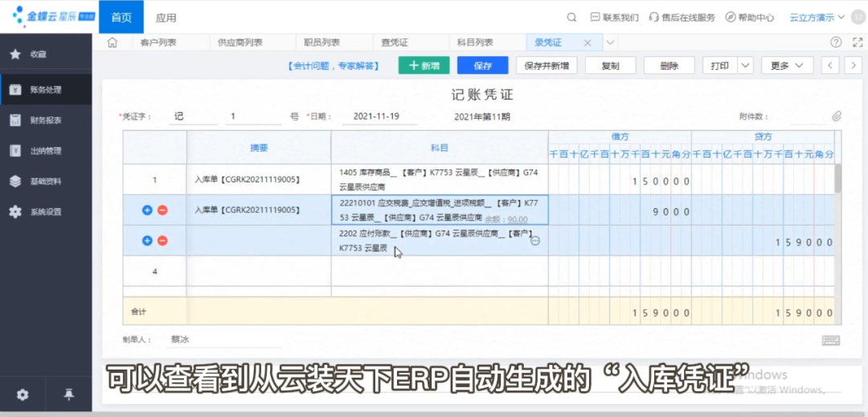Add row after 2202 应付账款 entry
Image resolution: width=868 pixels, height=417 pixels.
[147, 240]
